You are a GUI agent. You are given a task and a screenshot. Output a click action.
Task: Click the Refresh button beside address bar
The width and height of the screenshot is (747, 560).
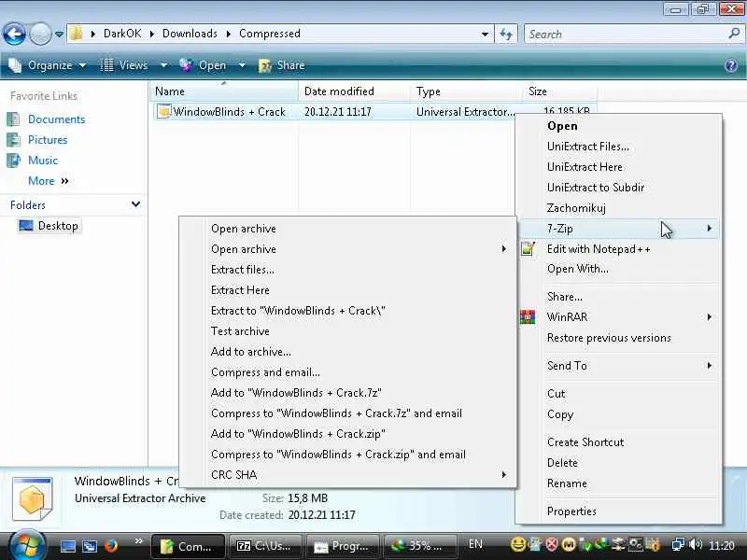coord(506,35)
